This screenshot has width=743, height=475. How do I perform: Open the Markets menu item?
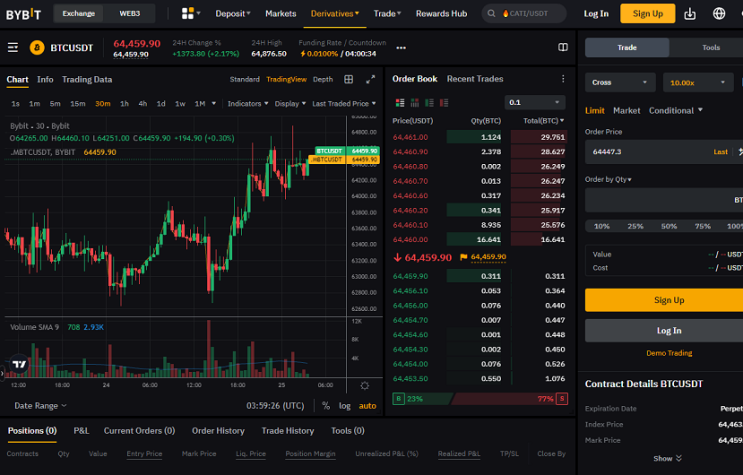pos(281,14)
